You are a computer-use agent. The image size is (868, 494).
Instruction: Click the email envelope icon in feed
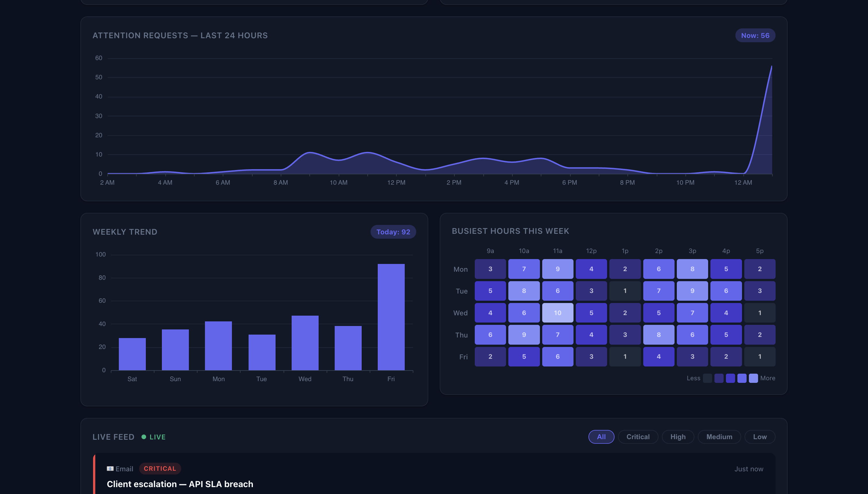[110, 468]
